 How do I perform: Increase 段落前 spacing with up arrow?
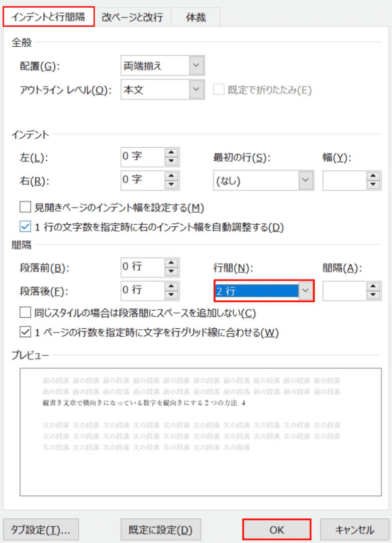[171, 263]
